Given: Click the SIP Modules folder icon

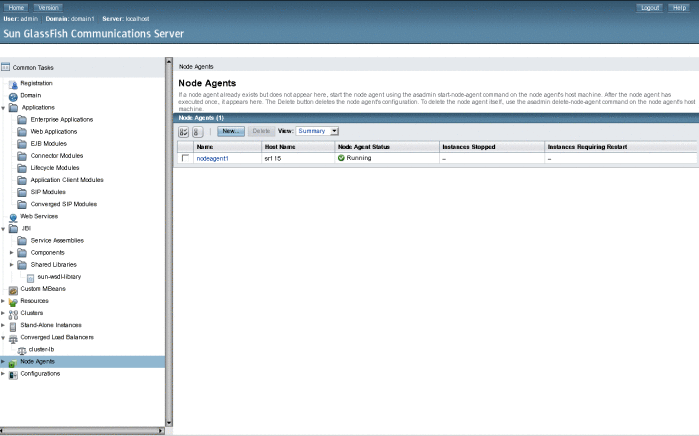Looking at the screenshot, I should point(22,192).
